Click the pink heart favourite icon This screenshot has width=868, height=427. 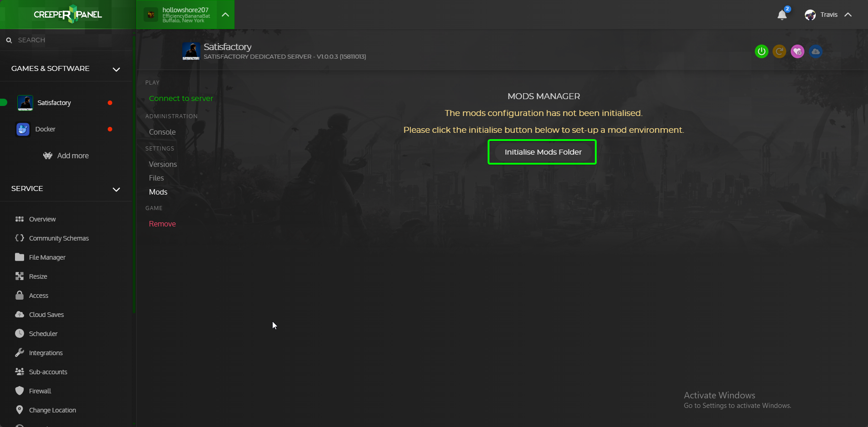798,51
